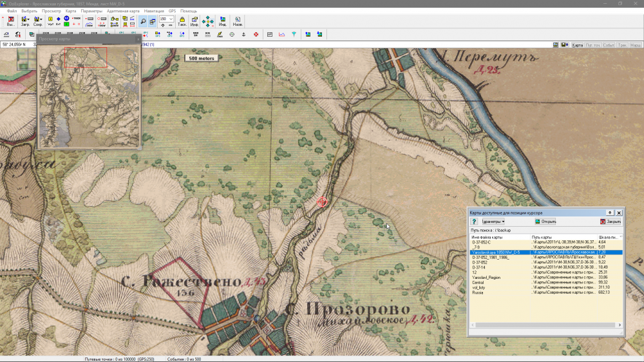Click the overview map thumbnail
This screenshot has width=644, height=362.
pyautogui.click(x=89, y=97)
